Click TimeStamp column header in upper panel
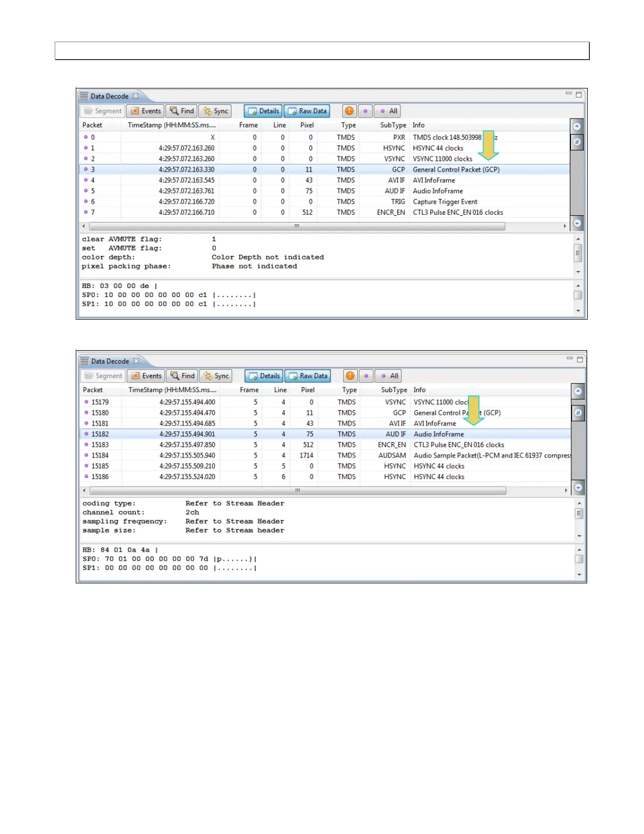Screen dimensions: 644x834 [172, 125]
